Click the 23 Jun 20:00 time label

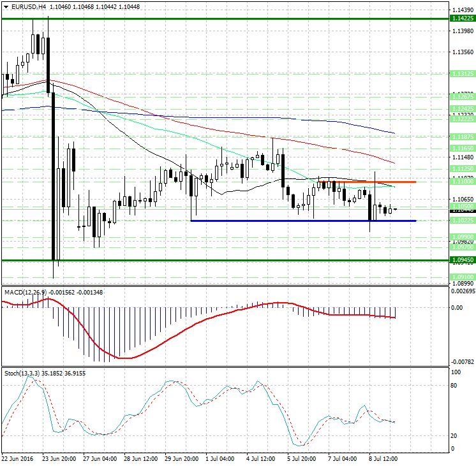59,458
